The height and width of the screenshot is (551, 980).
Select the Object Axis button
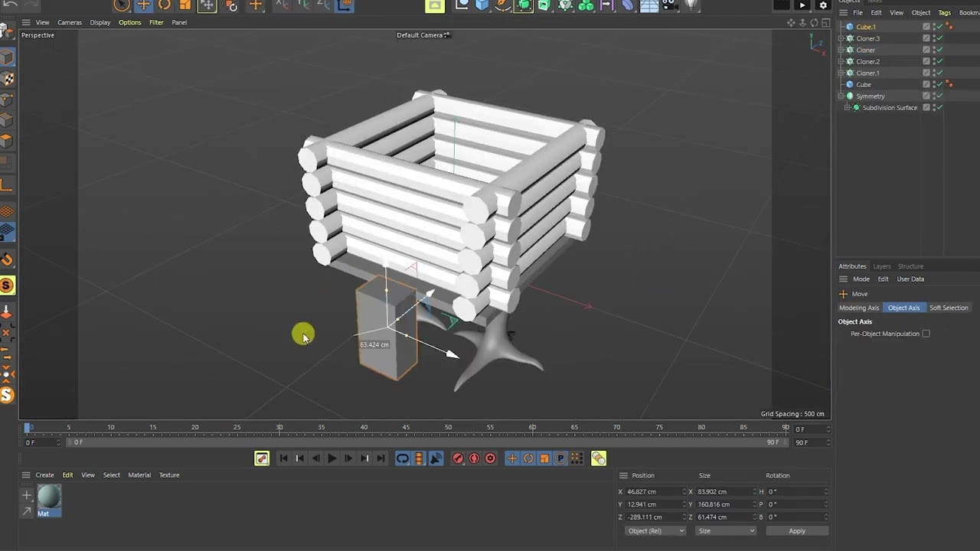click(x=903, y=308)
